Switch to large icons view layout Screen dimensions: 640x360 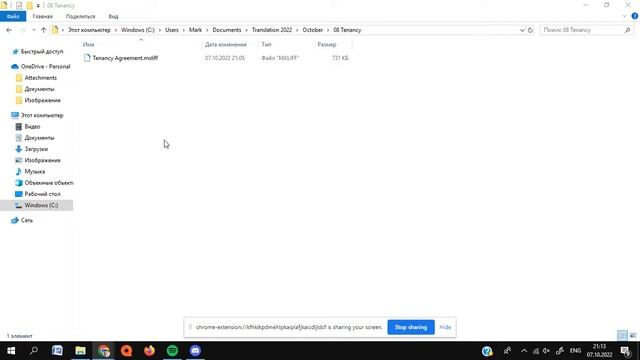click(633, 336)
